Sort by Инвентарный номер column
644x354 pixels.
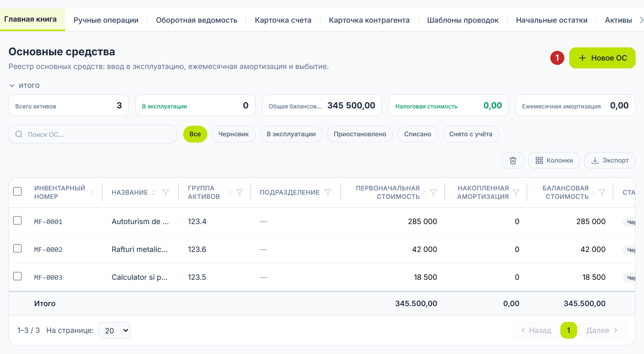92,193
